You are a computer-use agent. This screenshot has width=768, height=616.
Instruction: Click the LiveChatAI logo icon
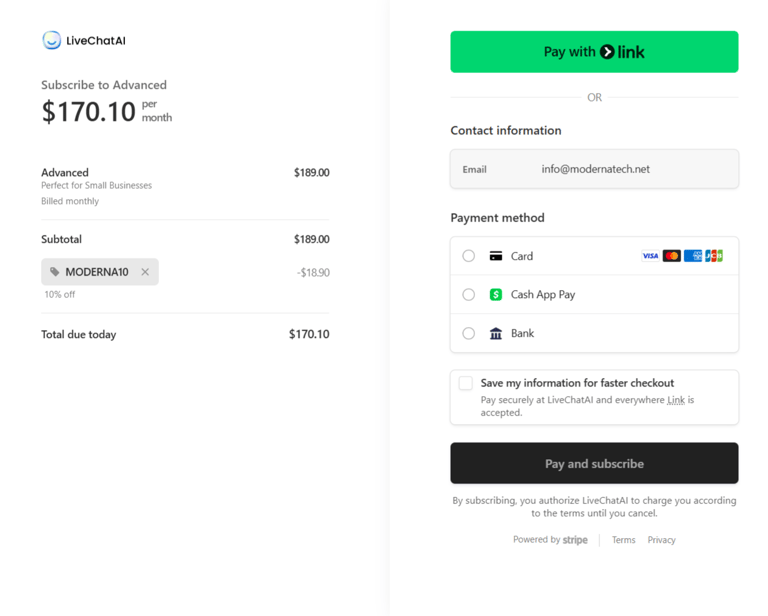coord(51,40)
